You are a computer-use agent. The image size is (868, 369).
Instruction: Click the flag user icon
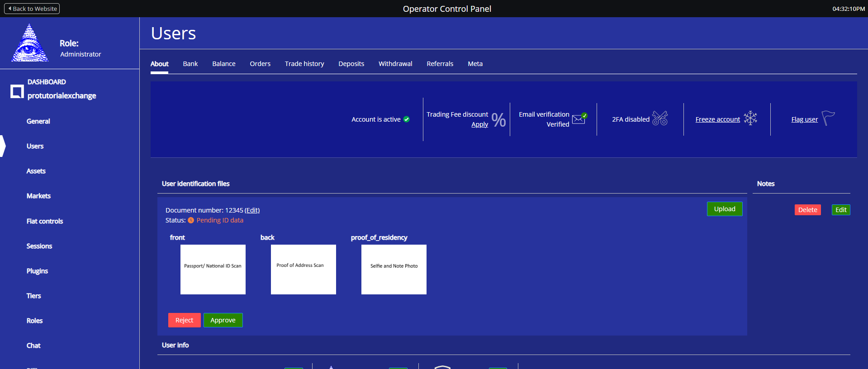click(x=828, y=118)
